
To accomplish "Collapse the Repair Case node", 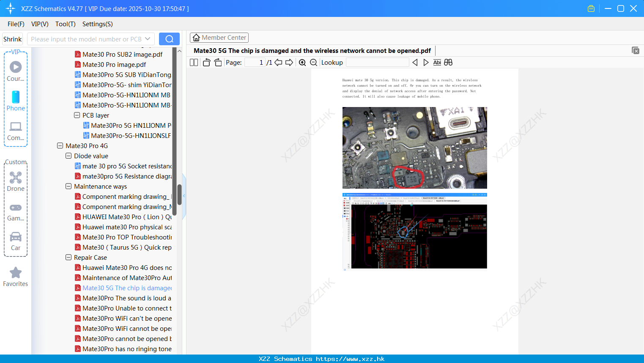I will (69, 257).
